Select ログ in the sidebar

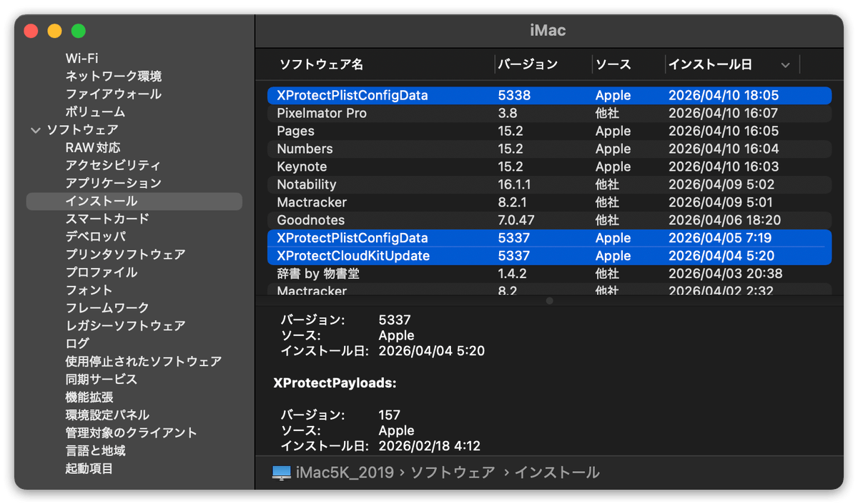(x=77, y=344)
